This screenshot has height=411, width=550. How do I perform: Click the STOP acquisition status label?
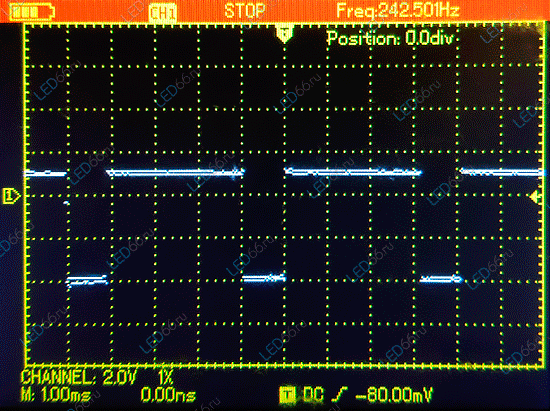[245, 11]
